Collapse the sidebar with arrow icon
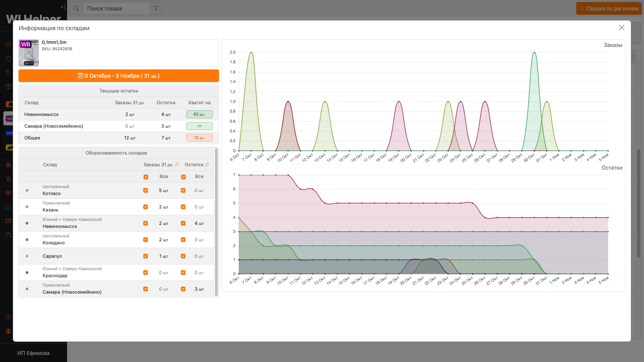Image resolution: width=644 pixels, height=362 pixels. [x=63, y=7]
